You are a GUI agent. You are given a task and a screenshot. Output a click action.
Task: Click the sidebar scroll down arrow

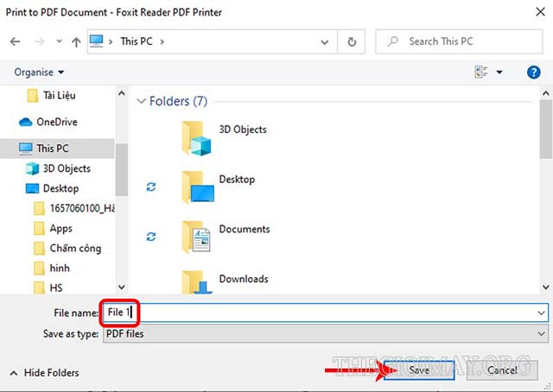point(122,287)
